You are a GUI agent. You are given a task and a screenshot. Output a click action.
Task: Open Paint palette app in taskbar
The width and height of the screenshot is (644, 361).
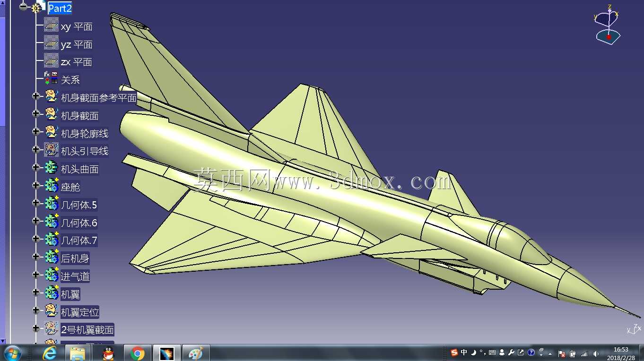196,353
